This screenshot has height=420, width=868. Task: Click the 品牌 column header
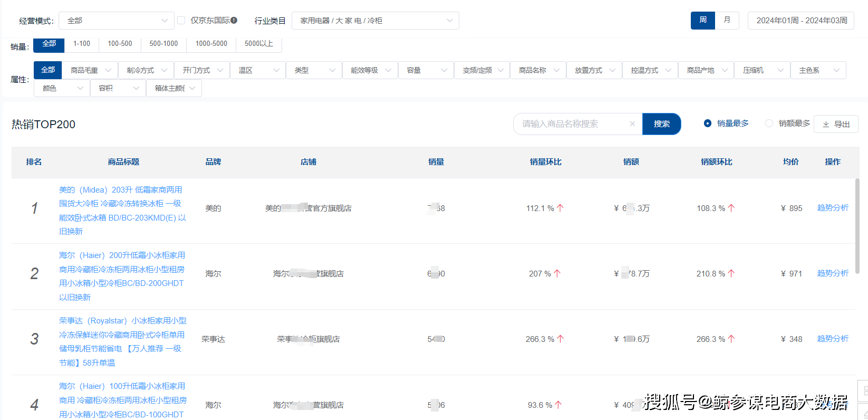[x=213, y=162]
